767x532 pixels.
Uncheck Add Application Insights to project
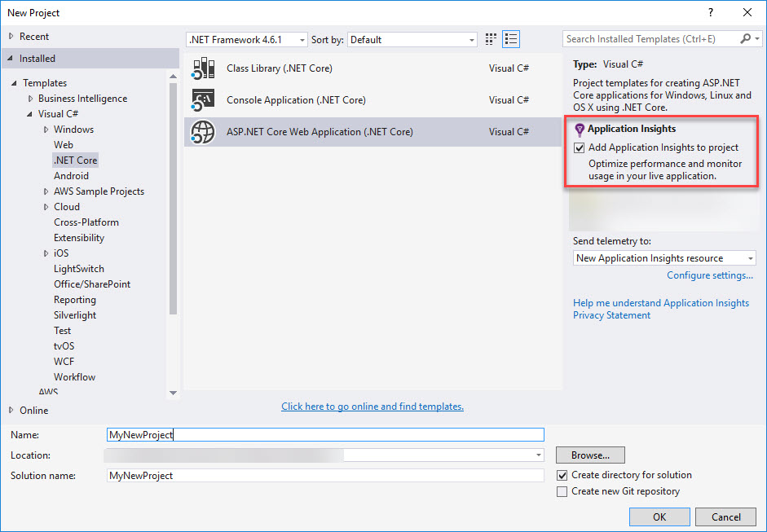[580, 147]
